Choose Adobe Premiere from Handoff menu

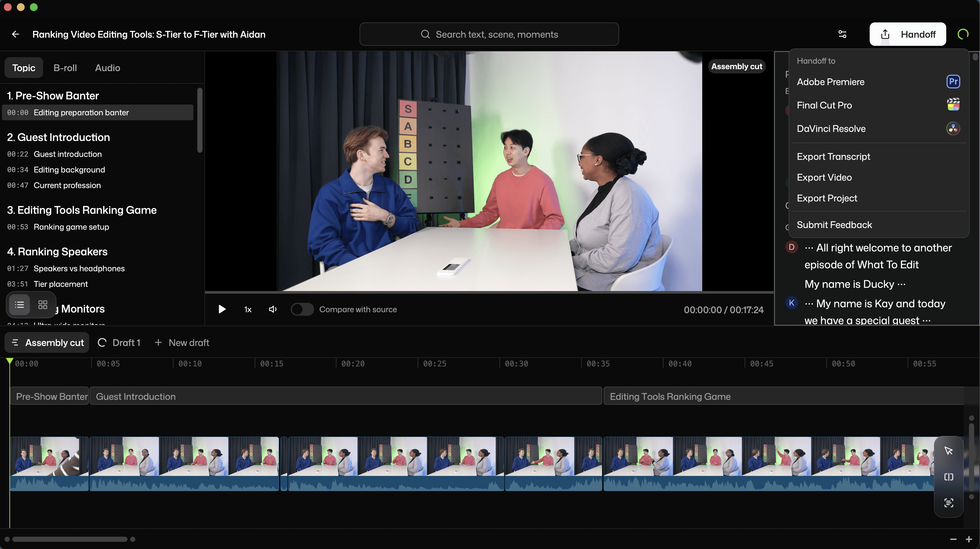tap(830, 82)
